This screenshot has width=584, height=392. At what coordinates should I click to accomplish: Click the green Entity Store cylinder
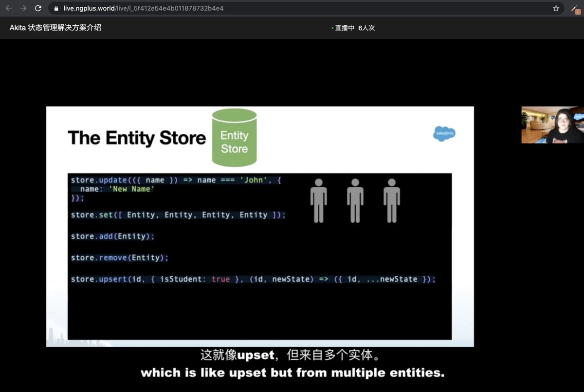point(234,138)
